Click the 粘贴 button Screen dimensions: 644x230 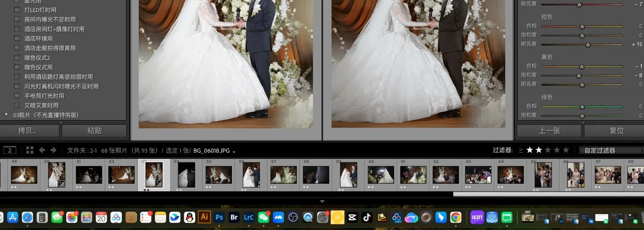click(x=94, y=131)
